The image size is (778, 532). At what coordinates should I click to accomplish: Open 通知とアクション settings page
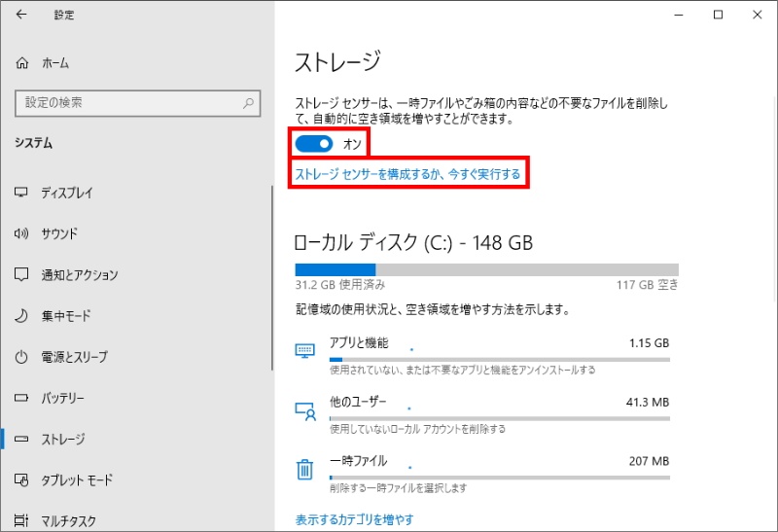[x=79, y=275]
